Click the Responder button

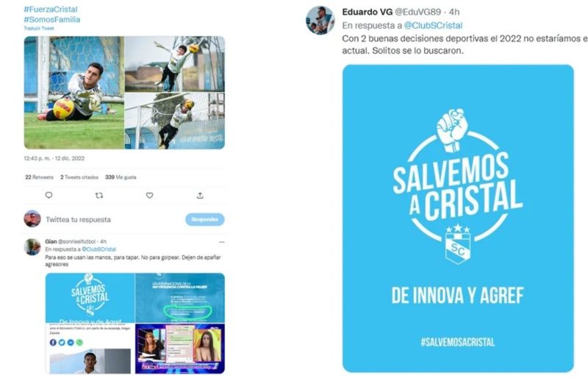[205, 219]
